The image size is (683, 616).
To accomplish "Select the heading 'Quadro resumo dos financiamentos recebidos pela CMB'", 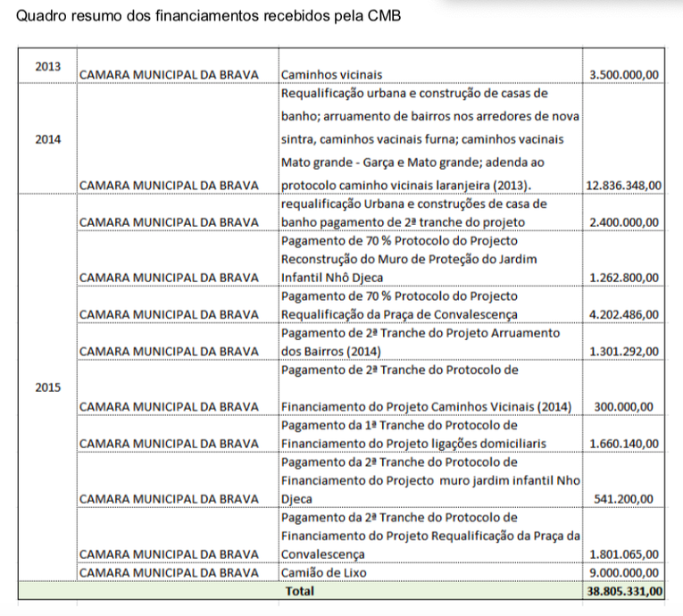I will [208, 16].
